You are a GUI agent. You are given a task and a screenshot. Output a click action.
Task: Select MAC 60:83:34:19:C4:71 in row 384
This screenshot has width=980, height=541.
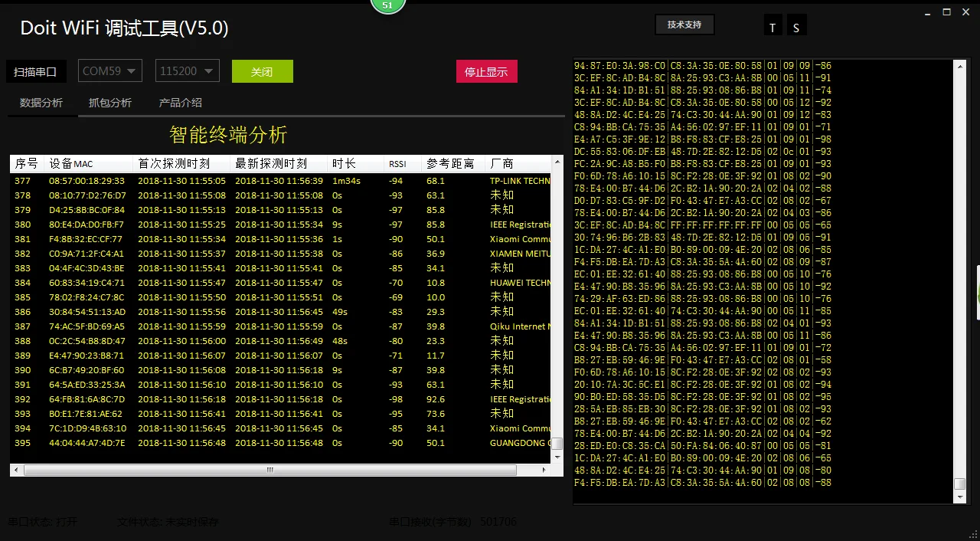point(87,283)
